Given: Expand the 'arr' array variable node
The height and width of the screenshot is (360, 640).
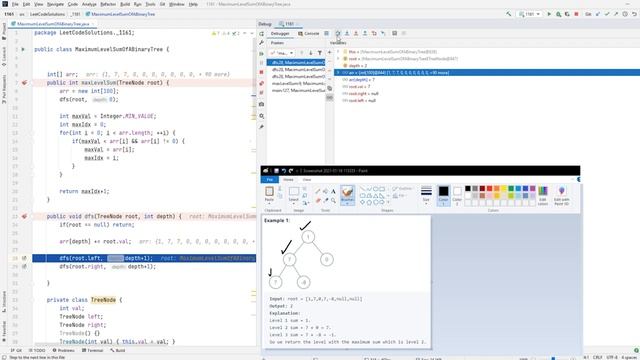Looking at the screenshot, I should [x=338, y=73].
